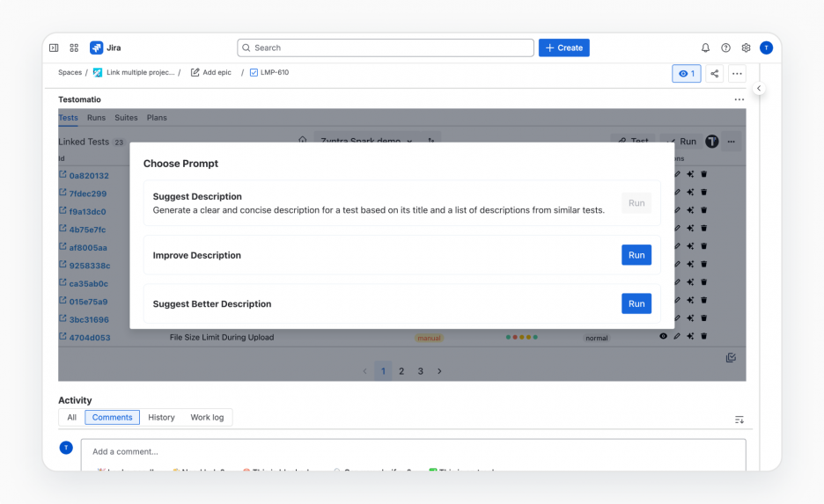The width and height of the screenshot is (824, 504).
Task: Click the checklist icon below tests table
Action: point(731,357)
